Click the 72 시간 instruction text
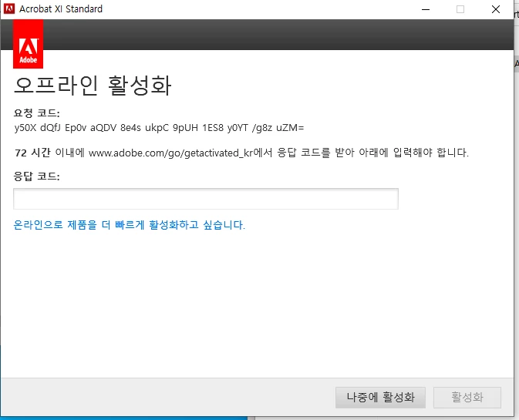 [x=241, y=153]
